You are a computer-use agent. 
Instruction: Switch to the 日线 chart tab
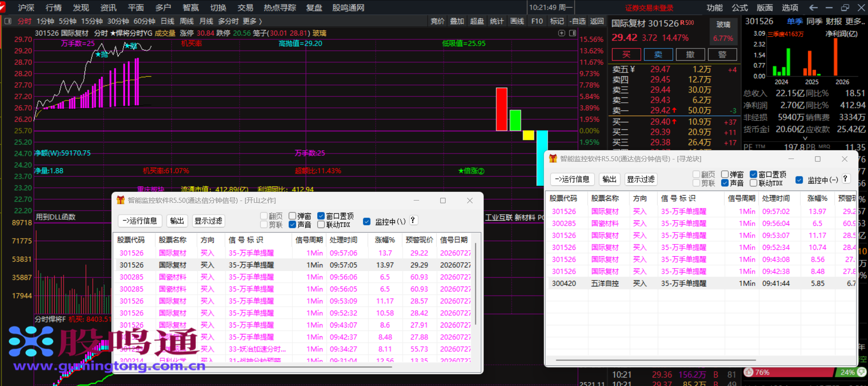[167, 21]
